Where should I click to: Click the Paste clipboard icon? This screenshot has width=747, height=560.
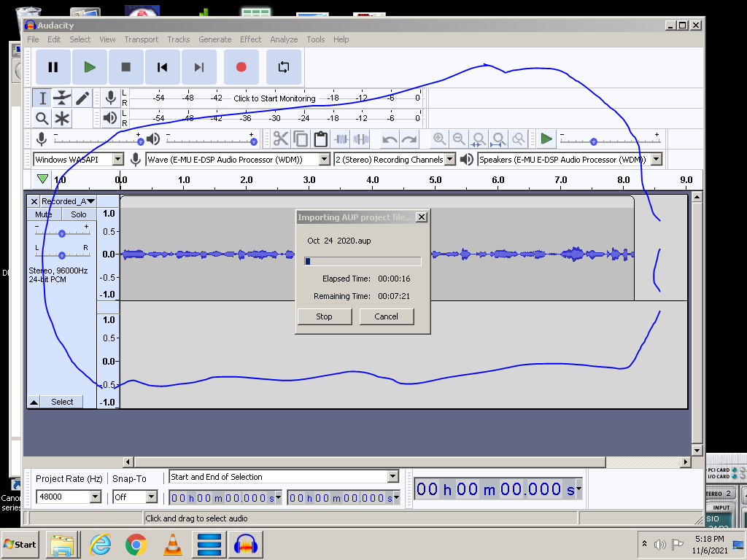(321, 139)
